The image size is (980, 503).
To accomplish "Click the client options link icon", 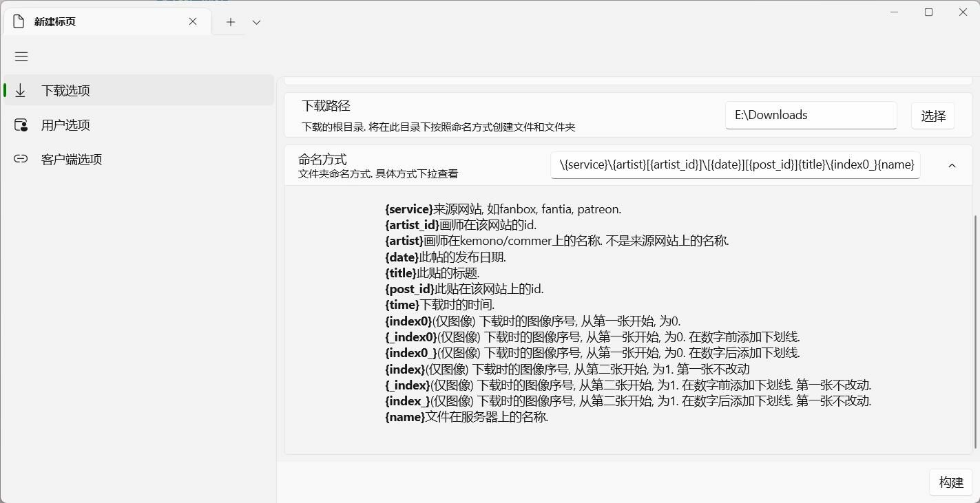I will tap(21, 159).
